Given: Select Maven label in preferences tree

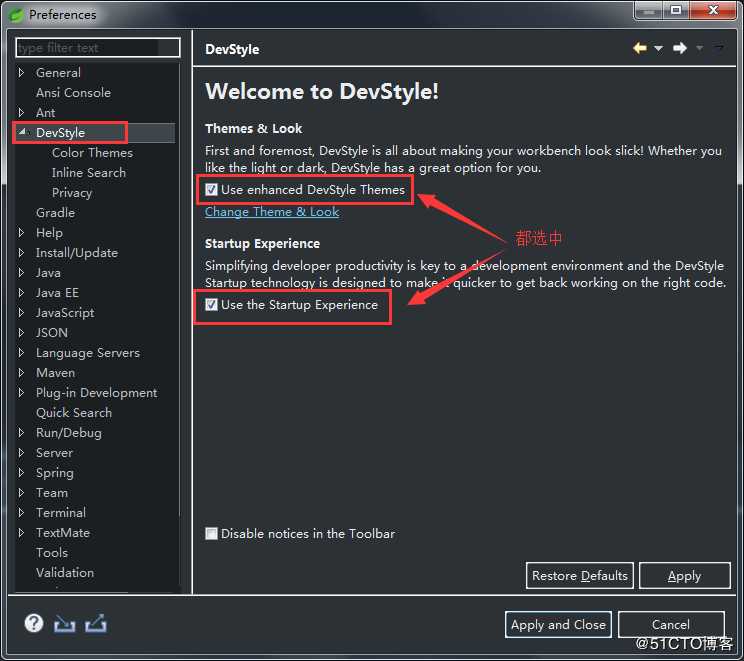Looking at the screenshot, I should click(x=55, y=372).
